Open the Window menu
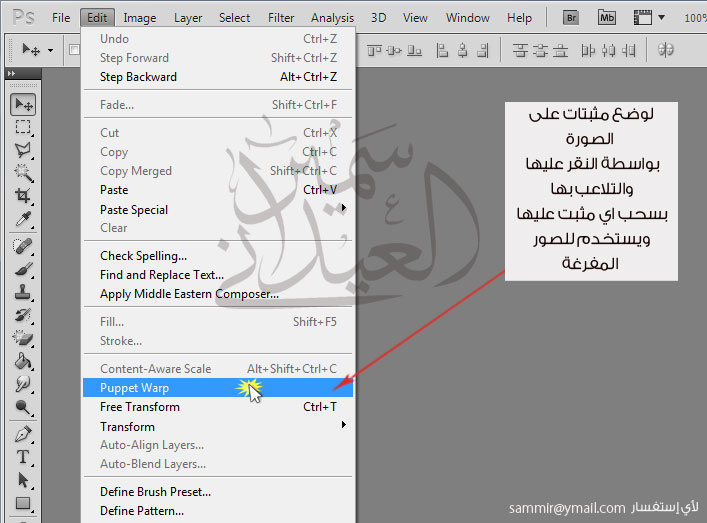Image resolution: width=707 pixels, height=523 pixels. click(x=468, y=18)
